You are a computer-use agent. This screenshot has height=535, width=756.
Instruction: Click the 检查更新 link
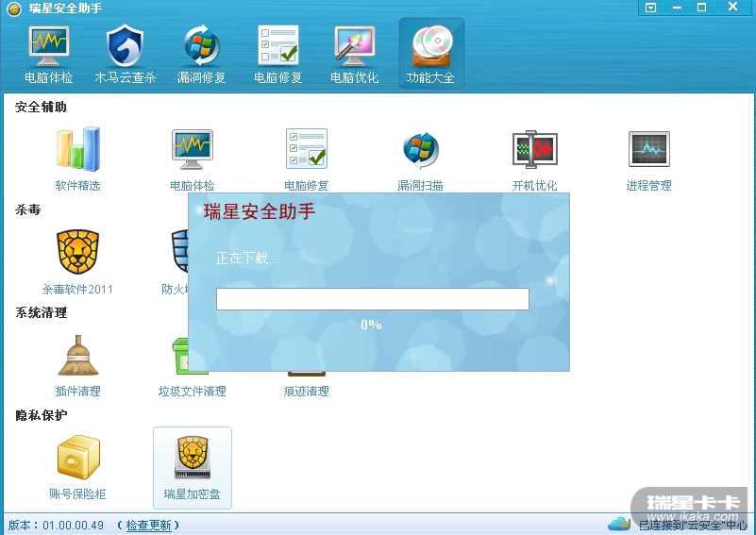point(148,526)
